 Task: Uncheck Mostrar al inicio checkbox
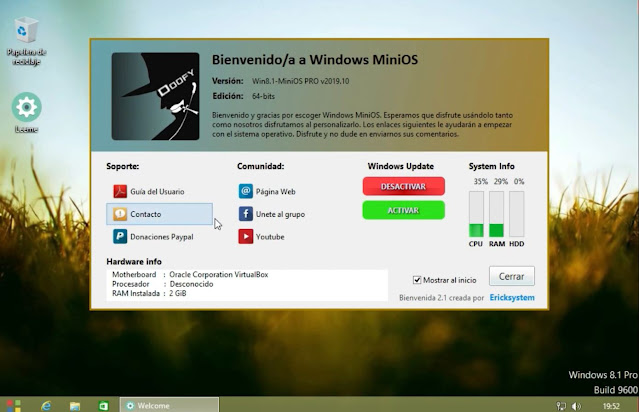click(417, 280)
